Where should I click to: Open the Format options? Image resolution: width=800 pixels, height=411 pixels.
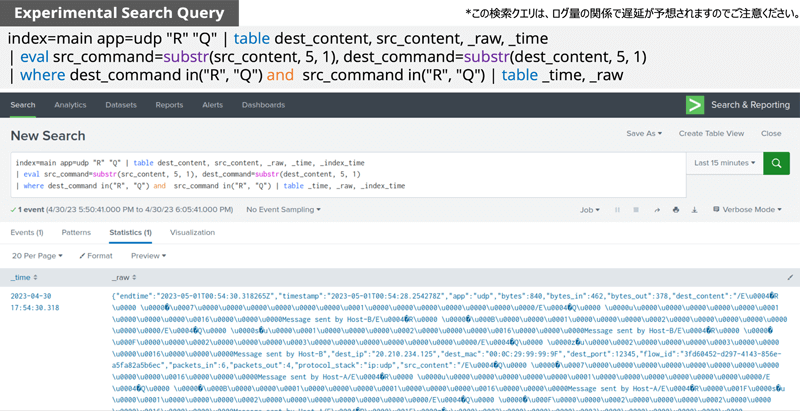coord(96,255)
